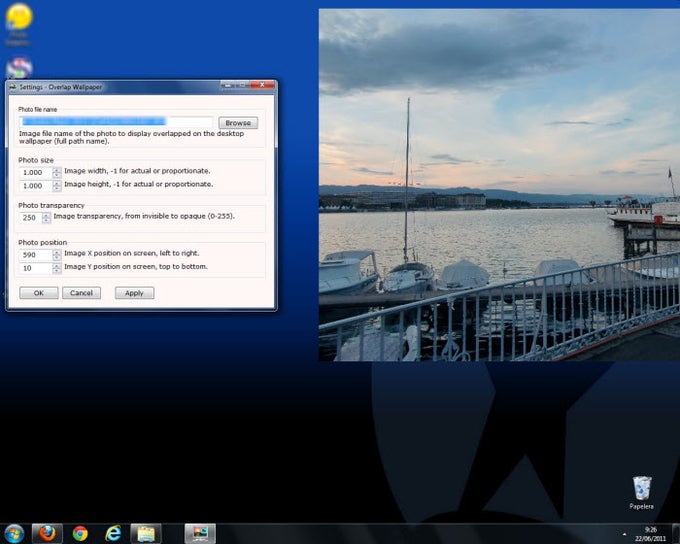Screen dimensions: 680x544
Task: Click the Photo size group label
Action: point(36,160)
